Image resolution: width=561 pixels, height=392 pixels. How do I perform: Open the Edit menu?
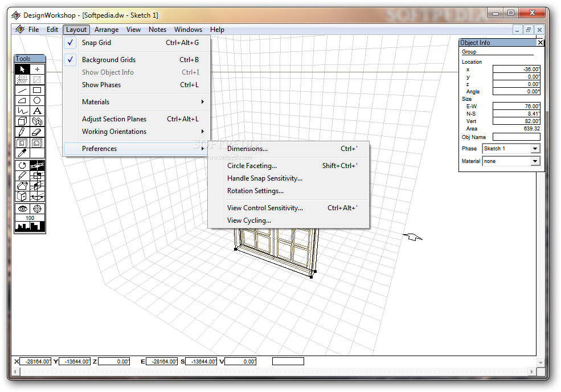(x=52, y=30)
